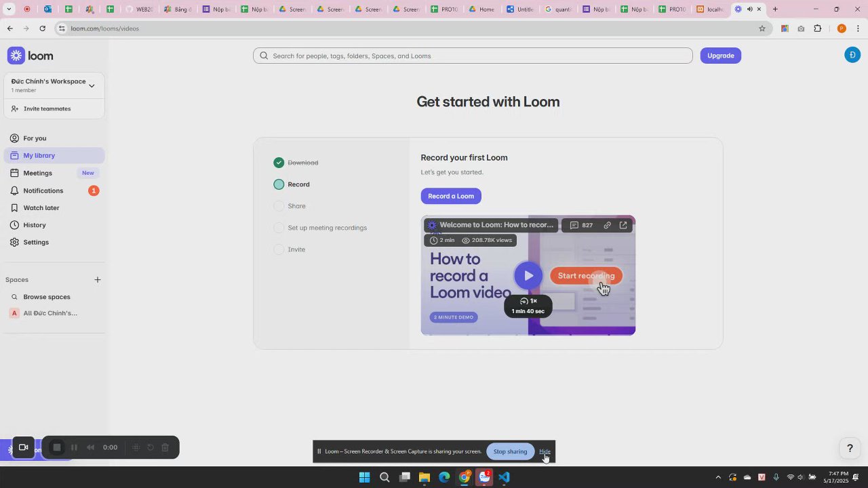868x488 pixels.
Task: Open File Explorer from taskbar
Action: tap(425, 477)
